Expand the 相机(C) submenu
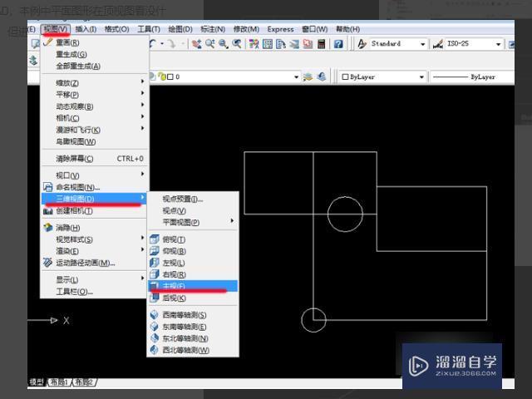This screenshot has width=532, height=399. pos(94,118)
